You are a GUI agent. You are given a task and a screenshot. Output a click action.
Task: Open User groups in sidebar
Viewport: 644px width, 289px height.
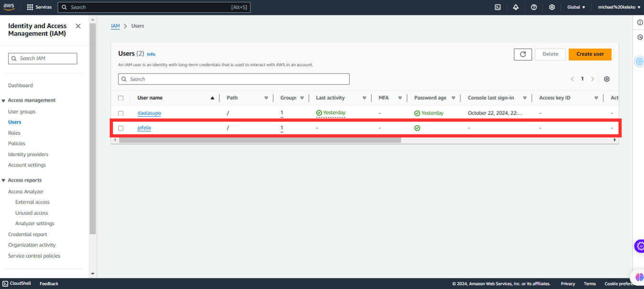point(22,112)
